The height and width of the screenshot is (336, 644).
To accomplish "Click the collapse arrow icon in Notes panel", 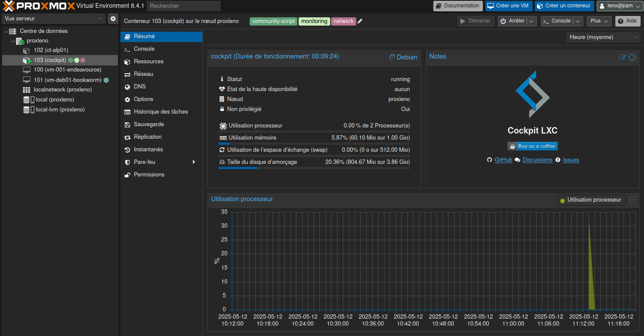I will (x=632, y=57).
